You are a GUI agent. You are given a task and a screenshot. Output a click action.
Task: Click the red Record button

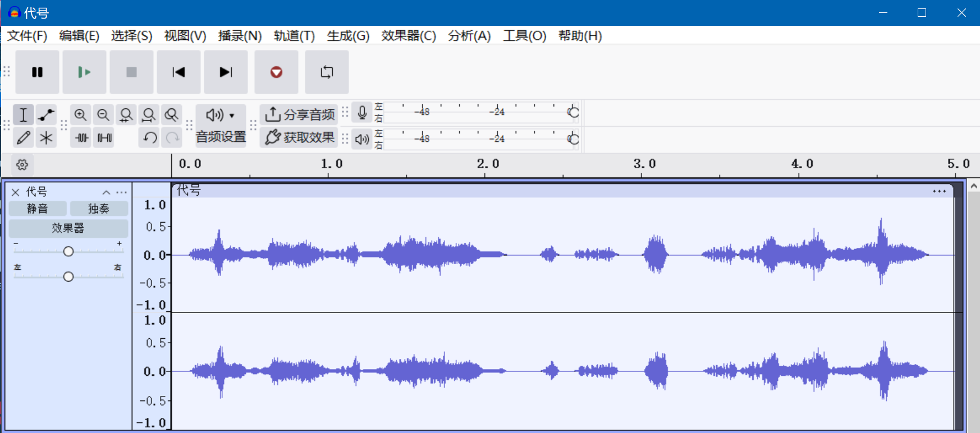[276, 72]
